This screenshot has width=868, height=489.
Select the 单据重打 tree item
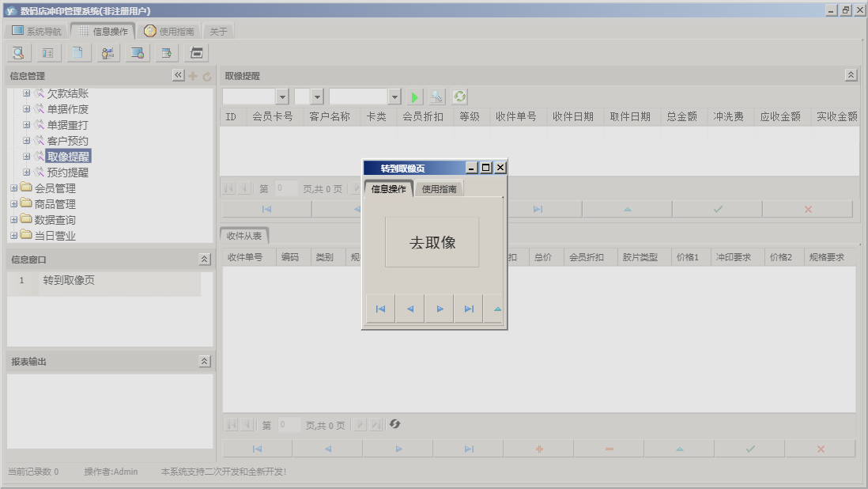(x=67, y=125)
